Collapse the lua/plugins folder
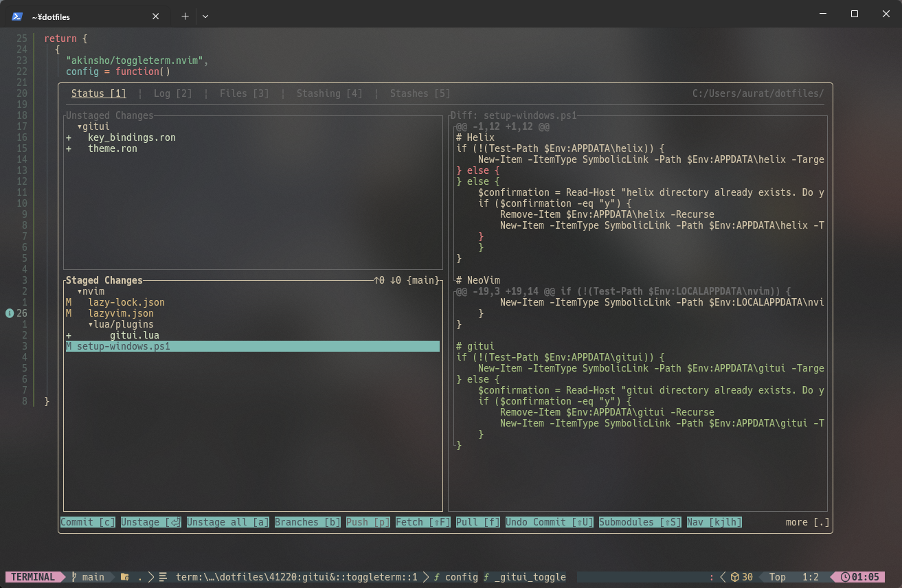 click(x=121, y=324)
